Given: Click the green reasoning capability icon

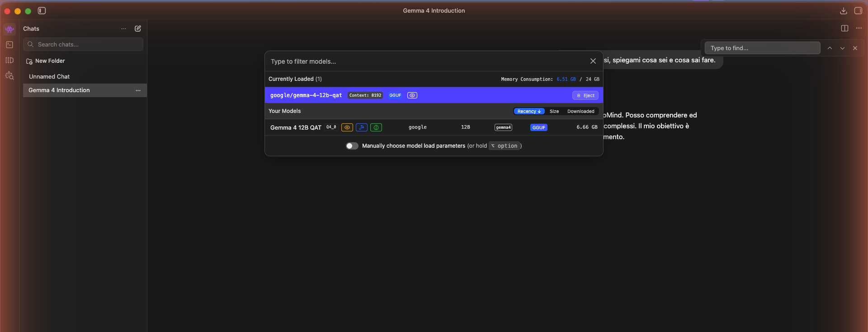Looking at the screenshot, I should pyautogui.click(x=376, y=127).
